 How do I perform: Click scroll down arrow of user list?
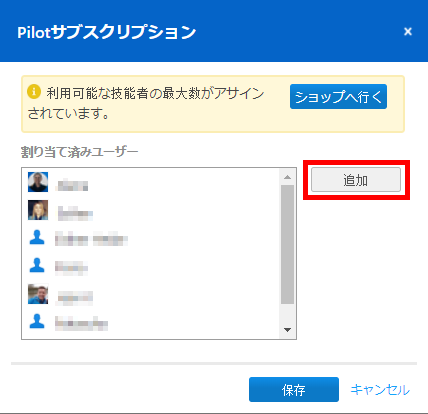[287, 330]
